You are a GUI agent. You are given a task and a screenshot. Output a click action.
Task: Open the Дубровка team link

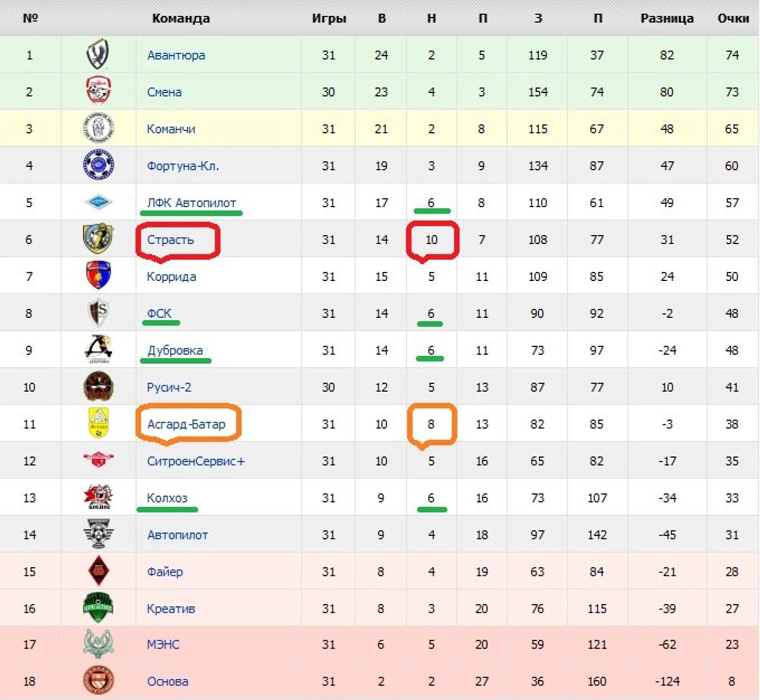(175, 350)
